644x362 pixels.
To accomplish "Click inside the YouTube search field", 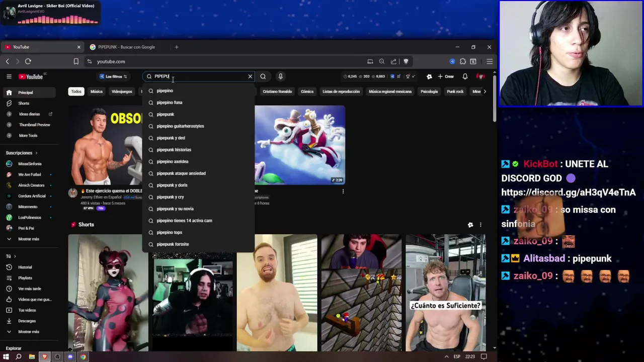I will [x=199, y=76].
